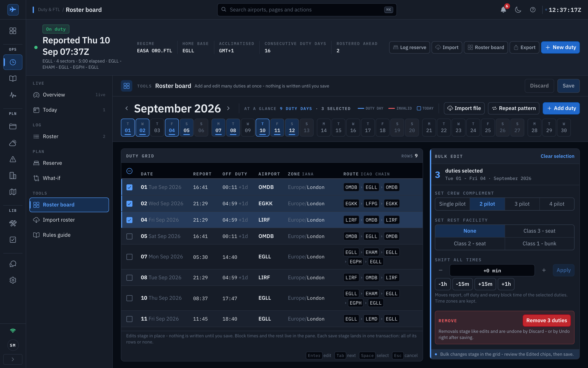This screenshot has width=588, height=368.
Task: Open the settings gear icon in the rail
Action: pyautogui.click(x=13, y=280)
